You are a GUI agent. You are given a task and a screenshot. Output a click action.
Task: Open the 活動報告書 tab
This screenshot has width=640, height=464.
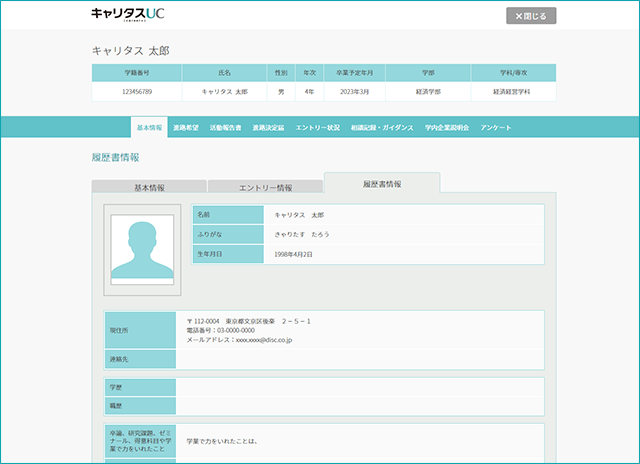(x=225, y=128)
